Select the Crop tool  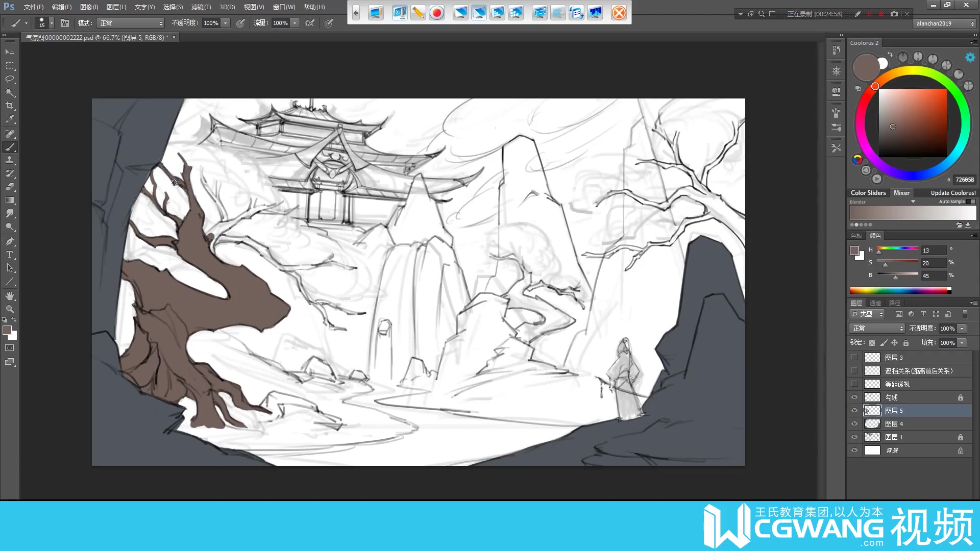click(10, 106)
